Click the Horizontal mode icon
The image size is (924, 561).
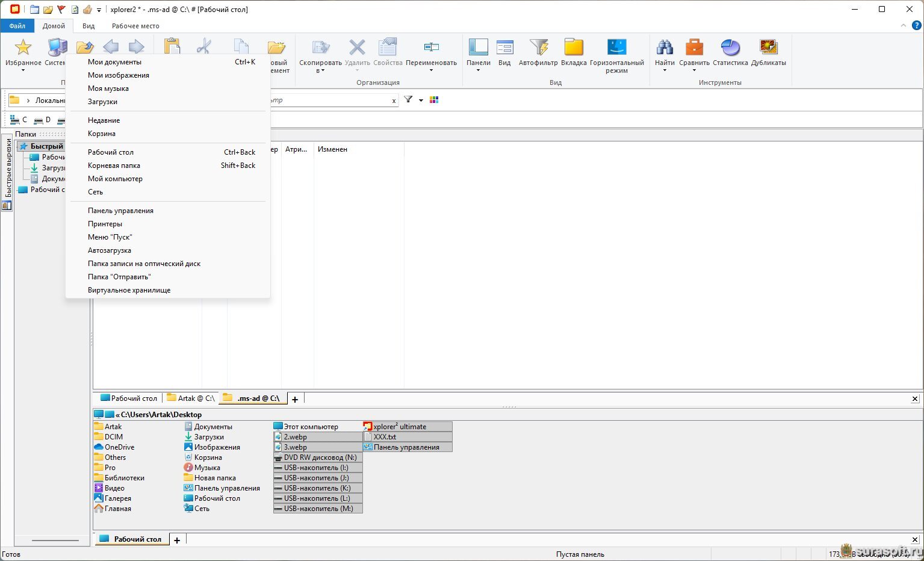click(616, 48)
